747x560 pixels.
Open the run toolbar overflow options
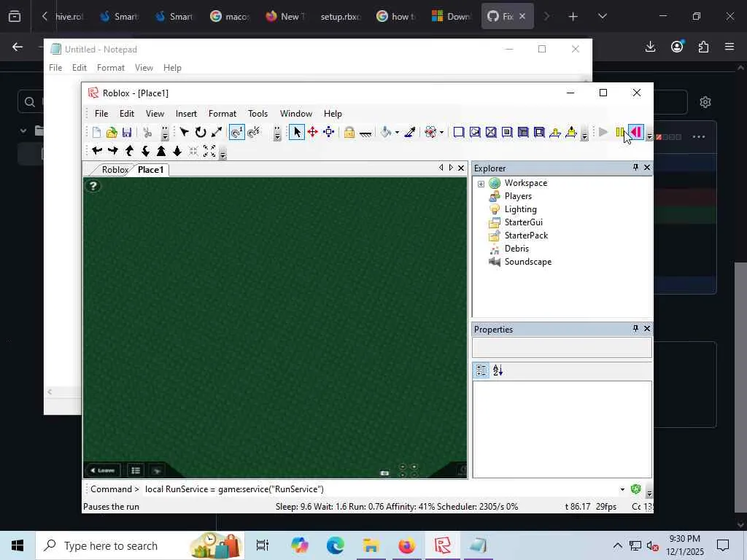point(649,136)
